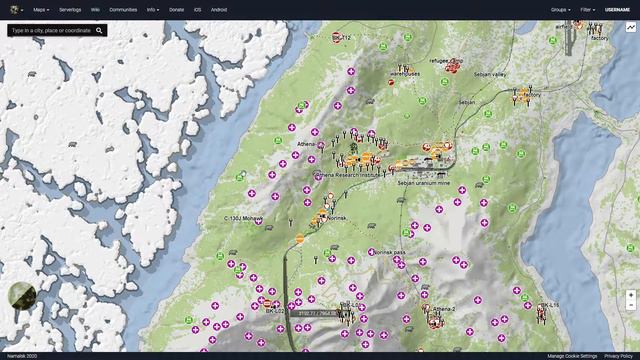Click the purple marker beside the Athena label

pos(321,145)
